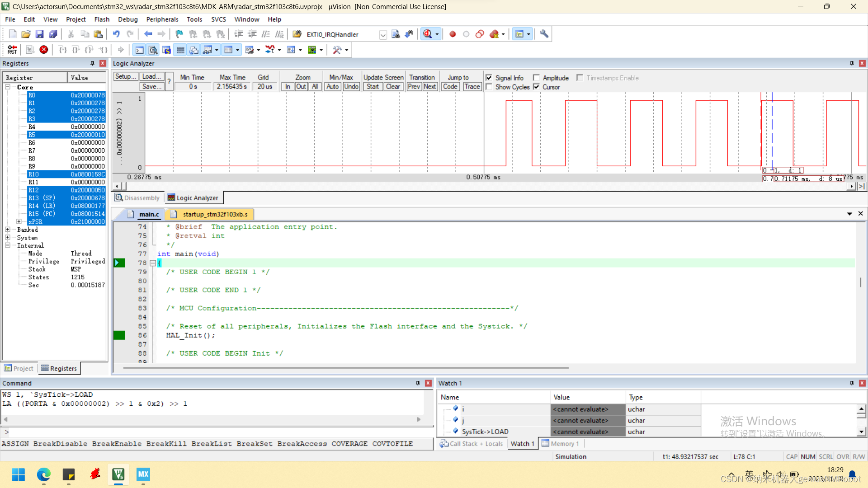
Task: Expand the Banked registers group
Action: click(x=7, y=230)
